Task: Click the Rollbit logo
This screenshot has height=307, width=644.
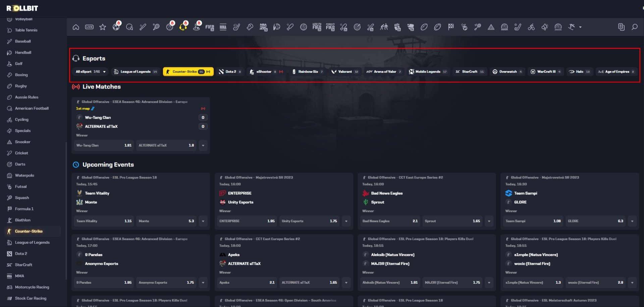Action: (22, 8)
